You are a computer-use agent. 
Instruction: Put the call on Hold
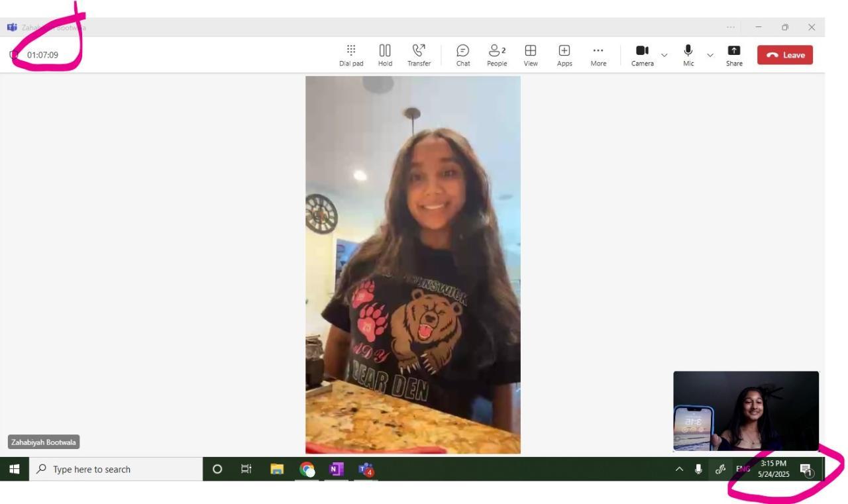click(x=385, y=56)
